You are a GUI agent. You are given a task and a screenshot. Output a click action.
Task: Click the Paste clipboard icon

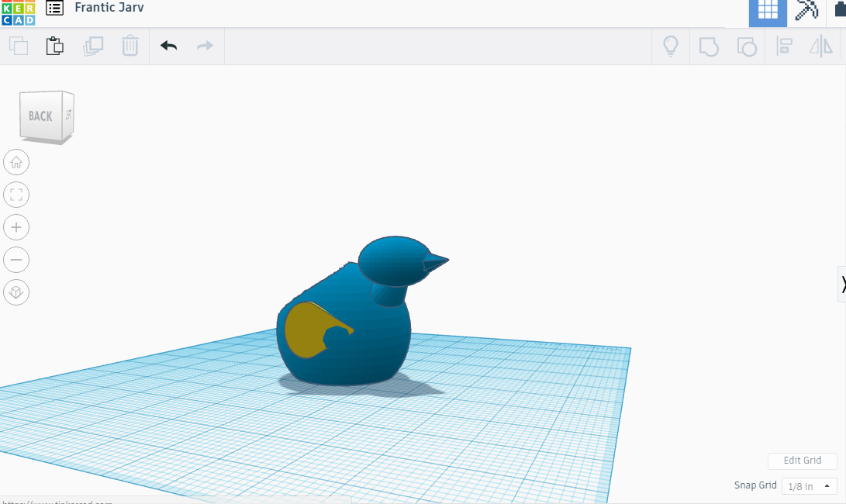coord(55,46)
